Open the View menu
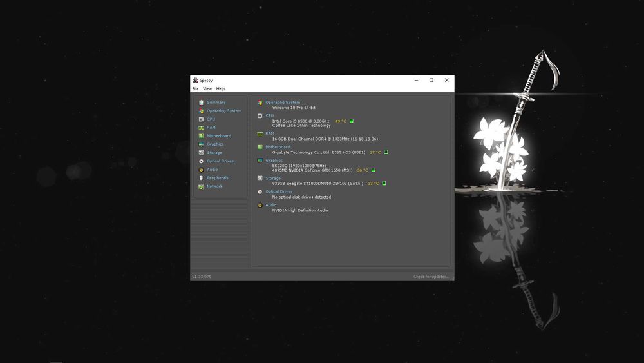 point(207,89)
